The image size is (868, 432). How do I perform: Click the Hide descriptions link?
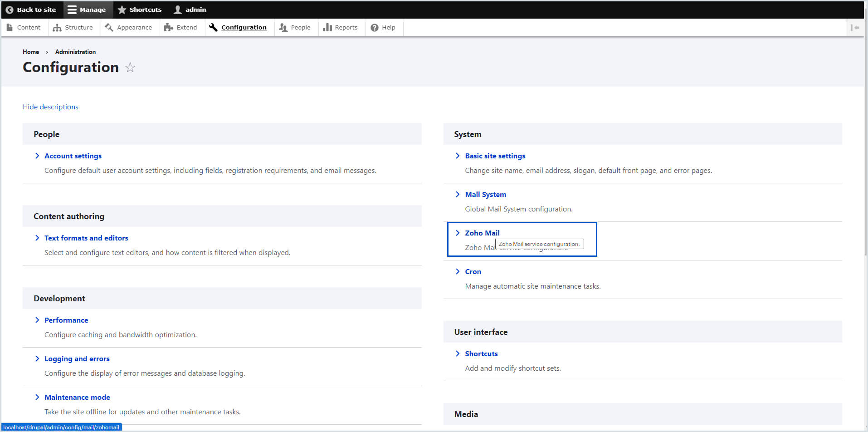50,107
